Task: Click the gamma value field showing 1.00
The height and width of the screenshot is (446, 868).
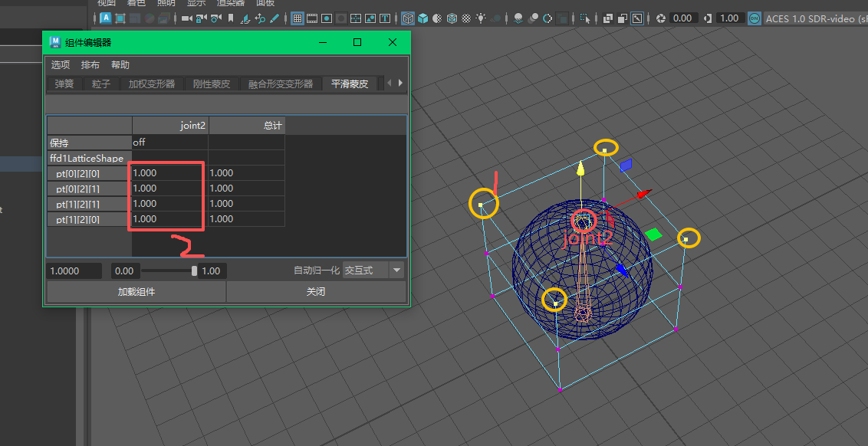Action: [729, 18]
